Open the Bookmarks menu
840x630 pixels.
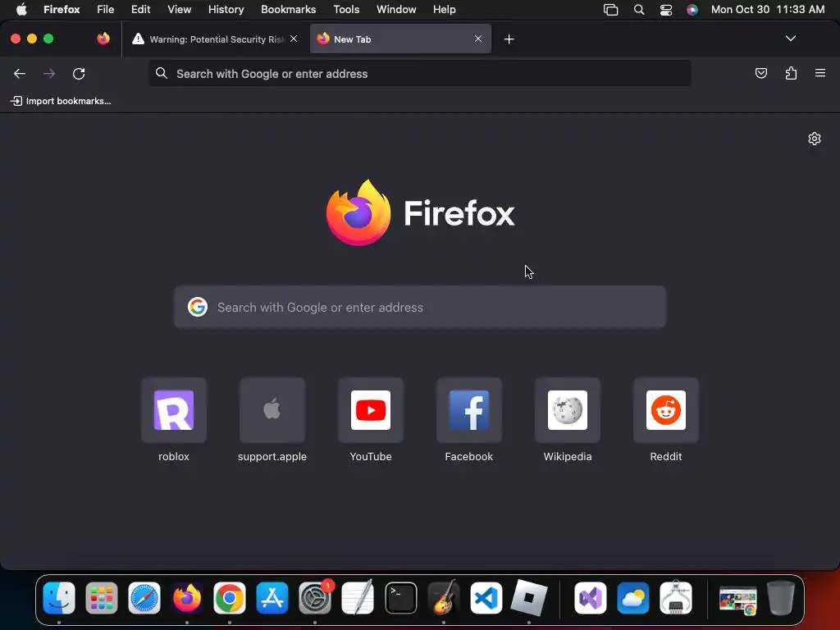288,9
